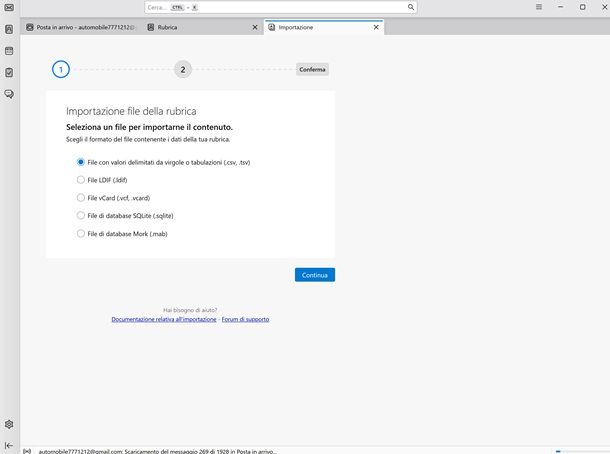Select Mork database (.mab) option
Viewport: 610px width, 454px height.
pos(122,233)
